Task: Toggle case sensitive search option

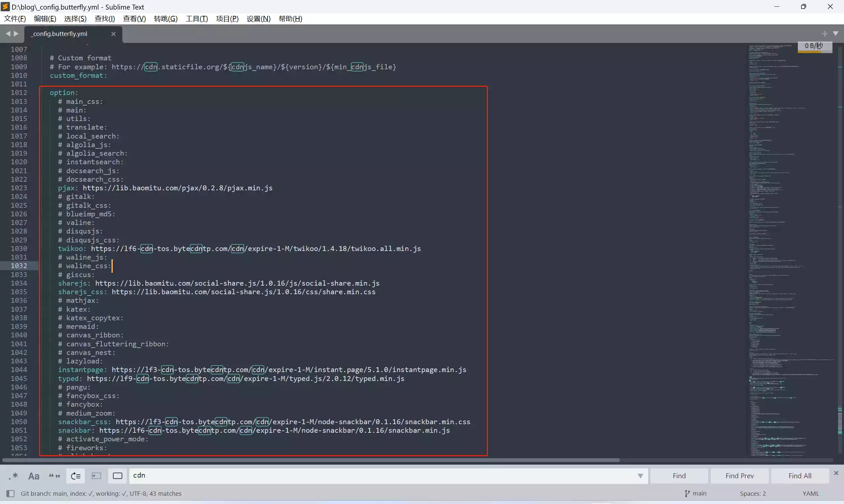Action: coord(34,476)
